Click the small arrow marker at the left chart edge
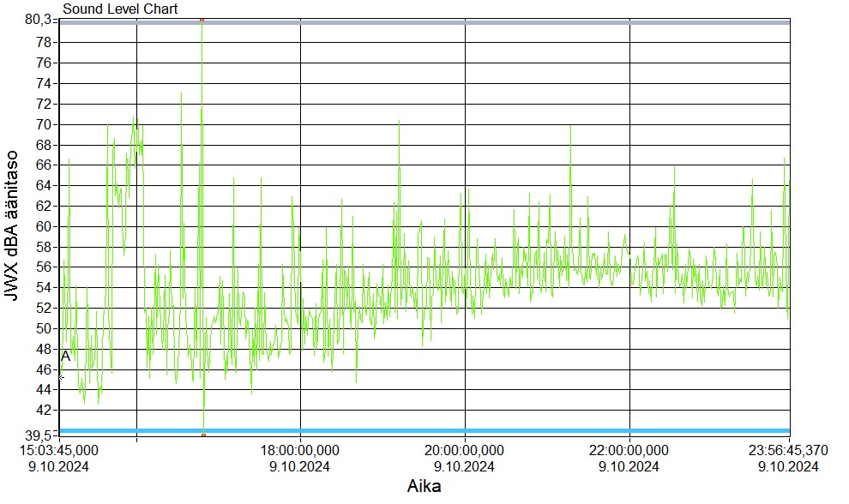 (61, 377)
